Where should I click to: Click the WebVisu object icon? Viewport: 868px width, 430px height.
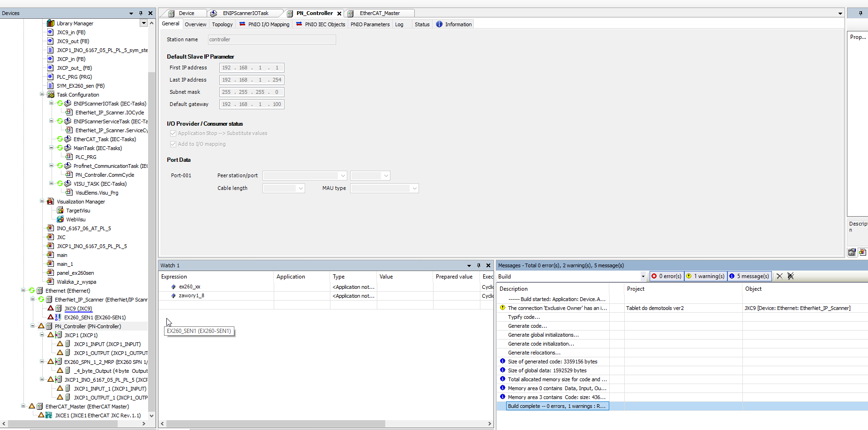click(x=60, y=219)
